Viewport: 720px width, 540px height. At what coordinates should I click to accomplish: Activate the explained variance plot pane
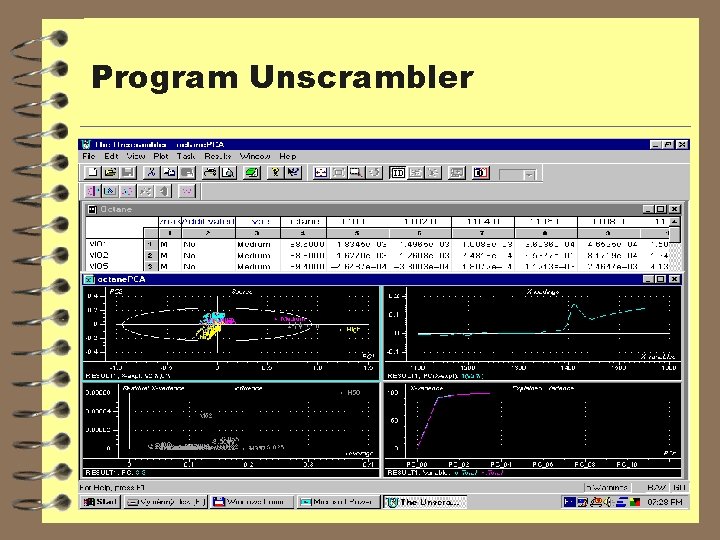pyautogui.click(x=533, y=430)
